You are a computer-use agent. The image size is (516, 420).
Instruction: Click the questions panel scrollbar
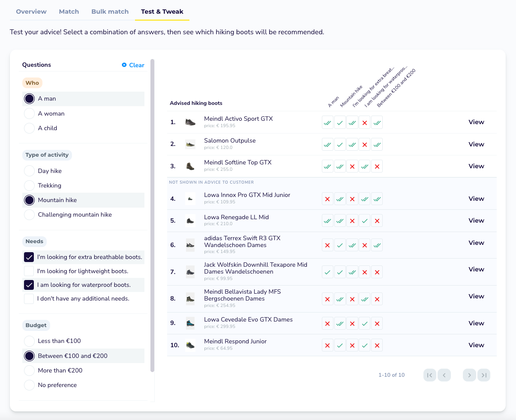(x=152, y=215)
